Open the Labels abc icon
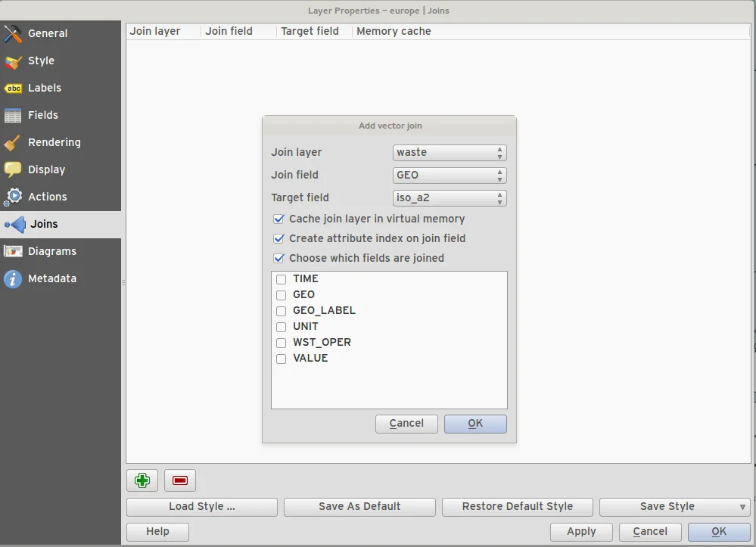The height and width of the screenshot is (547, 756). (x=13, y=89)
